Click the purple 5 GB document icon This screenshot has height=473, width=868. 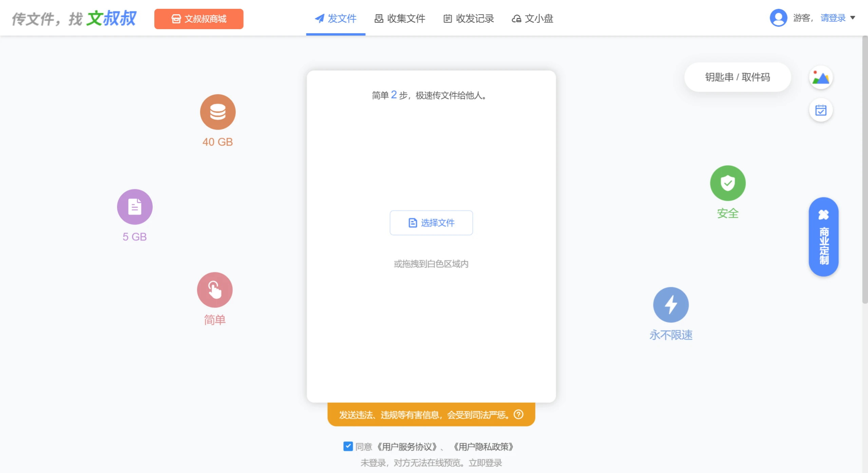click(134, 207)
